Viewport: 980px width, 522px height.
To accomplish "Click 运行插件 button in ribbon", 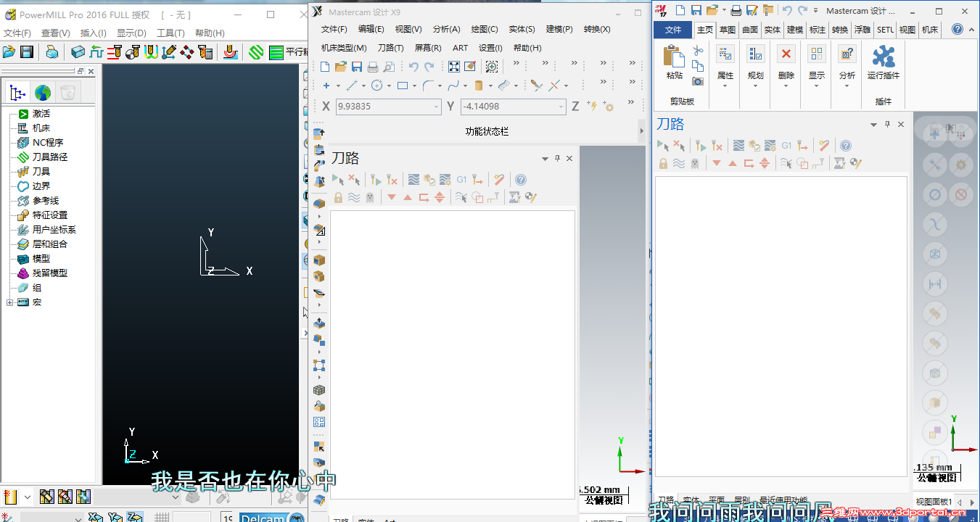I will tap(883, 62).
